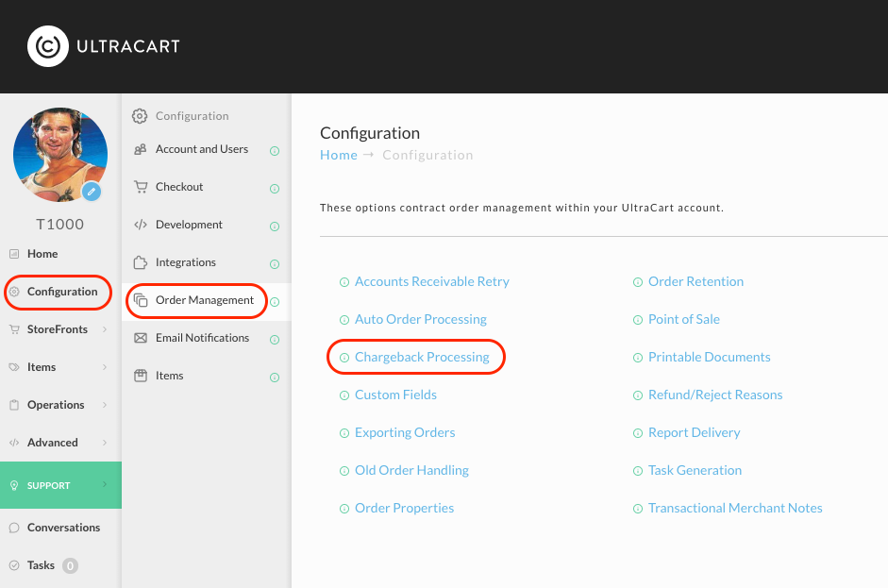This screenshot has width=888, height=588.
Task: Click the Support lightbulb icon
Action: (14, 485)
